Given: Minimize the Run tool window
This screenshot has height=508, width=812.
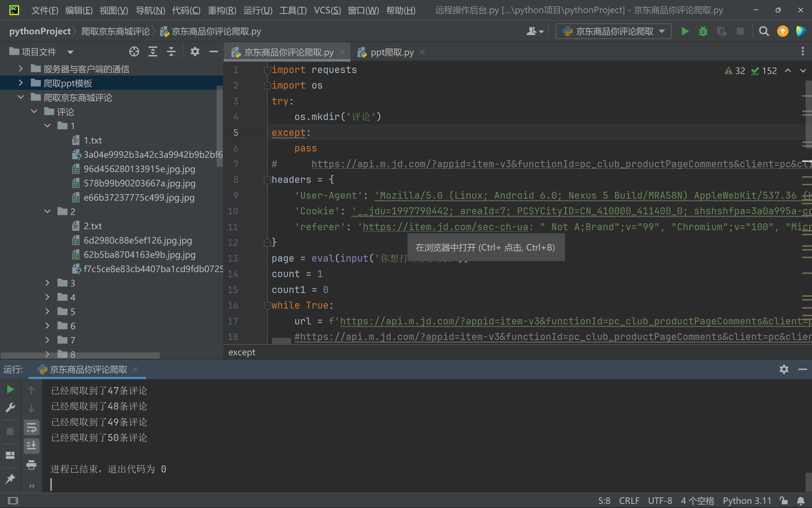Looking at the screenshot, I should click(802, 369).
